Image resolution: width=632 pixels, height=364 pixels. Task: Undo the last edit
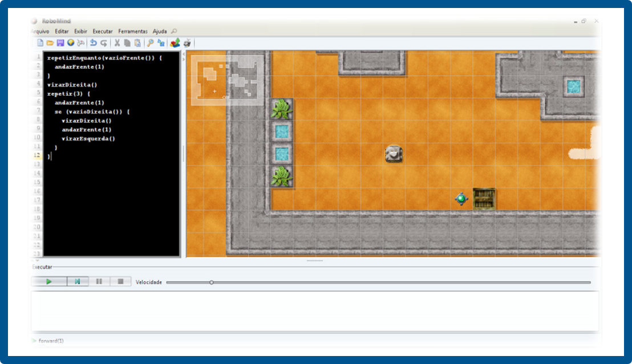[94, 43]
